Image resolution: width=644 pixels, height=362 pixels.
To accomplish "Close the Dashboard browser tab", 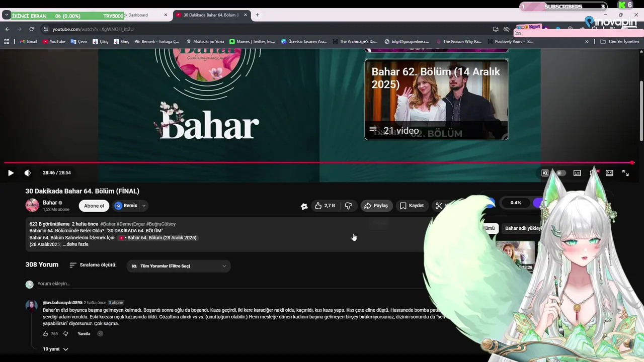I will pos(166,15).
